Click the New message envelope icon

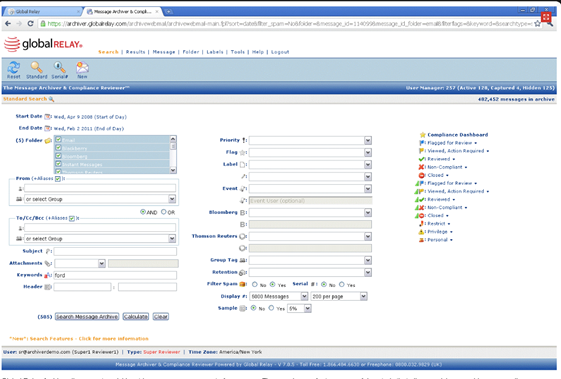[82, 67]
